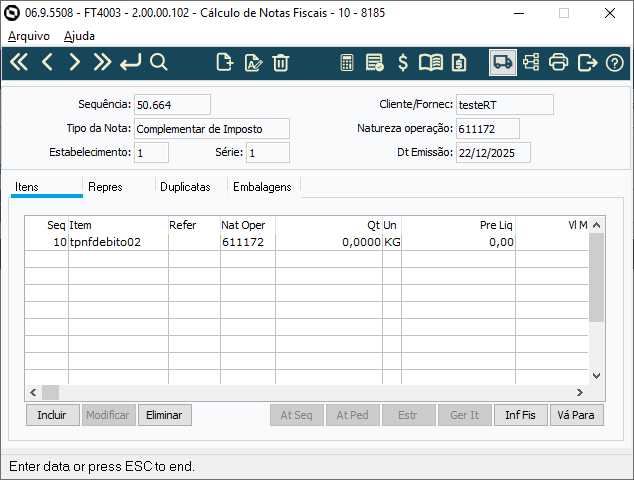
Task: Open the Arquivo menu
Action: pyautogui.click(x=29, y=36)
